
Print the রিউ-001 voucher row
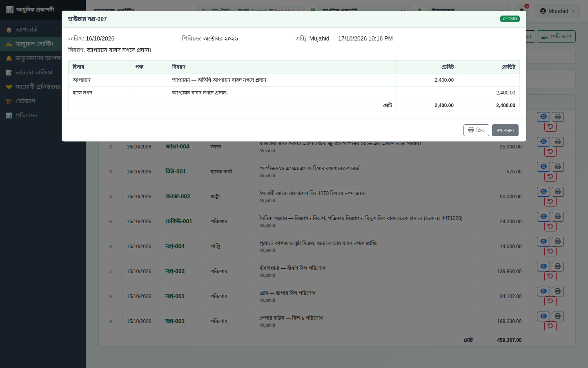[558, 167]
